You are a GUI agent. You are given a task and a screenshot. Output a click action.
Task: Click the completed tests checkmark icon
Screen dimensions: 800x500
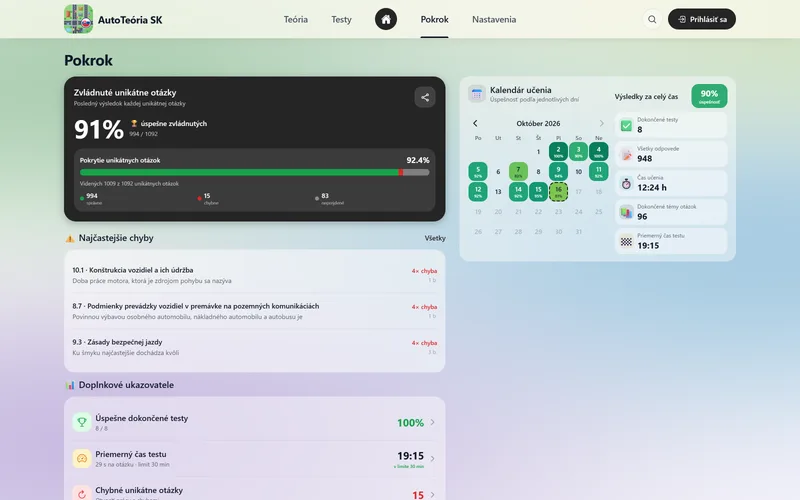click(626, 126)
